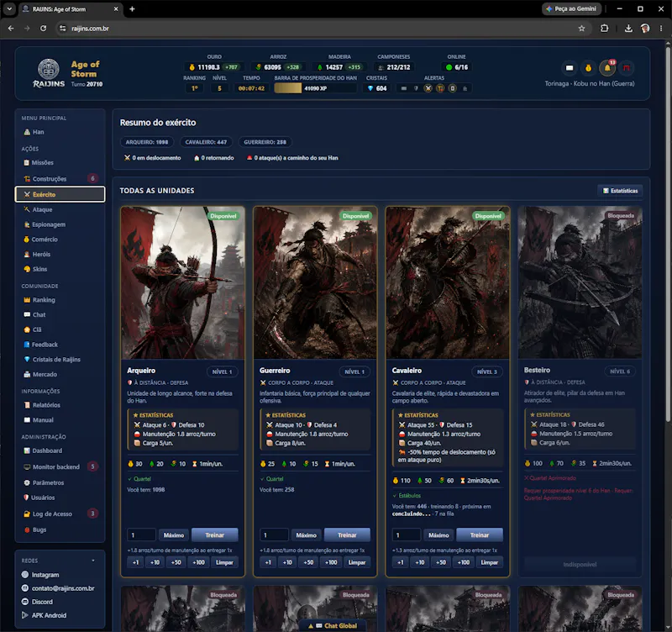Open Construções menu item
The image size is (672, 632).
point(60,178)
